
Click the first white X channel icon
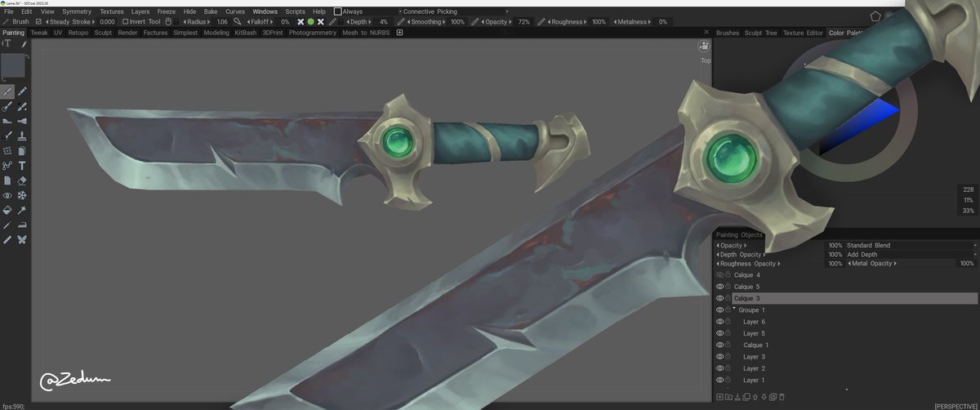pyautogui.click(x=300, y=22)
